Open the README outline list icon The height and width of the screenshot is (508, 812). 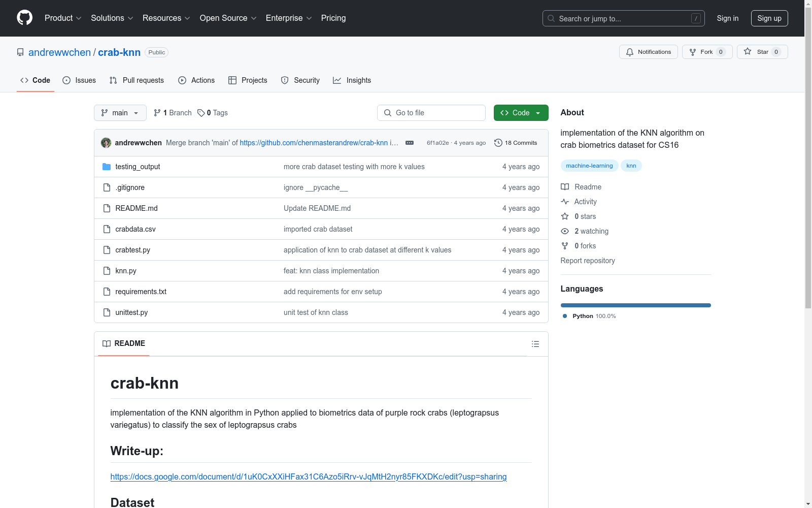pyautogui.click(x=535, y=344)
